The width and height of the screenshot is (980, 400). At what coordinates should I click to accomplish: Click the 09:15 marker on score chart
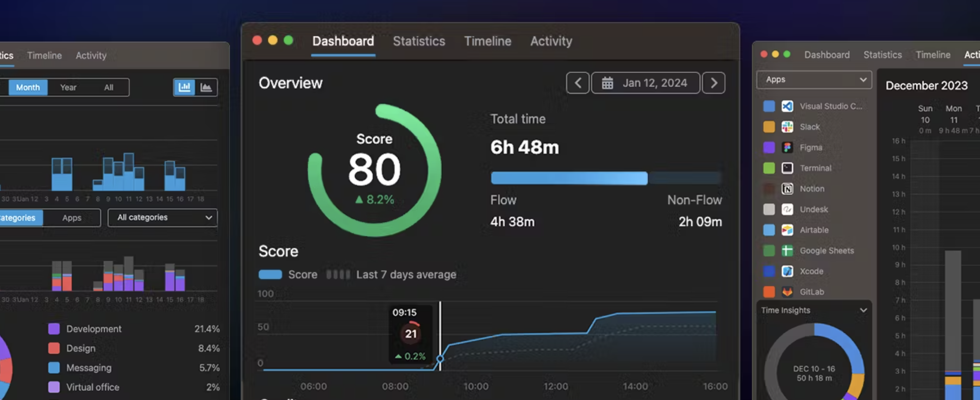(440, 359)
